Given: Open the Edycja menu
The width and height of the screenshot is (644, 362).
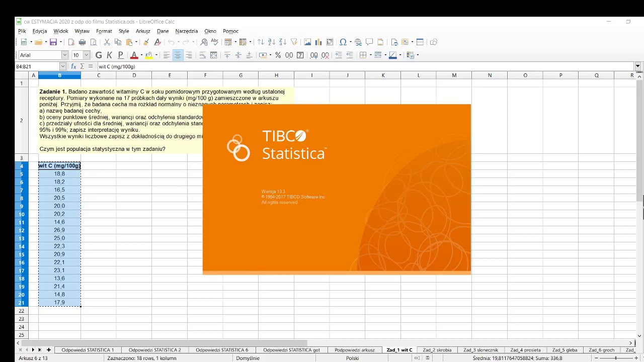Looking at the screenshot, I should [40, 31].
